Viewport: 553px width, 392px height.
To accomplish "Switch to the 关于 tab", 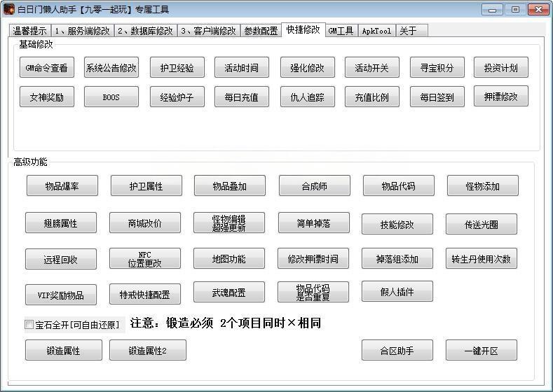I will 407,31.
